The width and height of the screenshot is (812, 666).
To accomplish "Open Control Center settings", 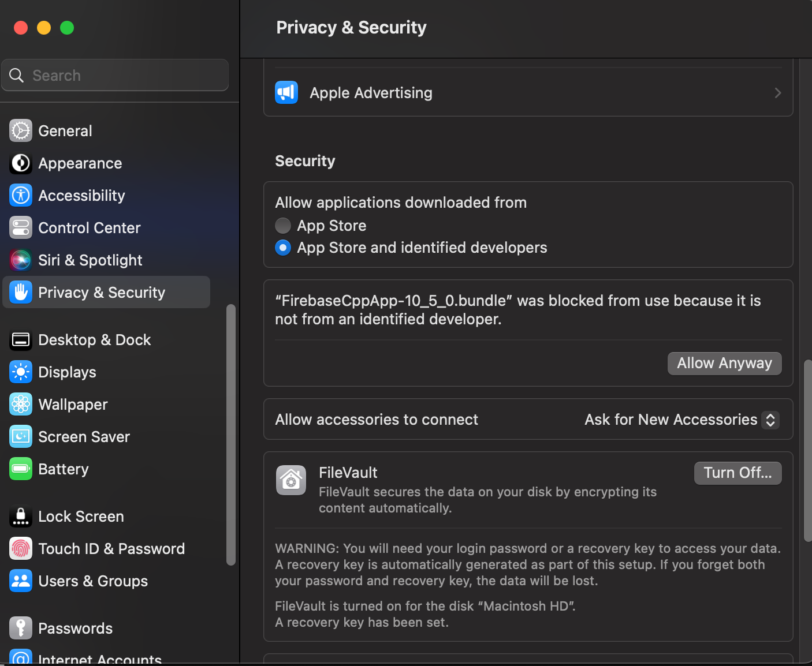I will [106, 228].
